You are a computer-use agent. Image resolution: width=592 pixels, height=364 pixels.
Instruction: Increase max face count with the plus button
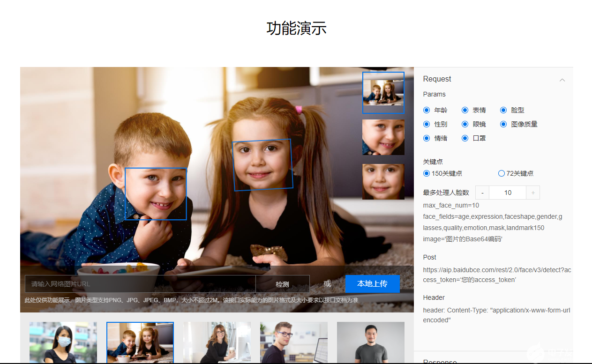click(533, 192)
